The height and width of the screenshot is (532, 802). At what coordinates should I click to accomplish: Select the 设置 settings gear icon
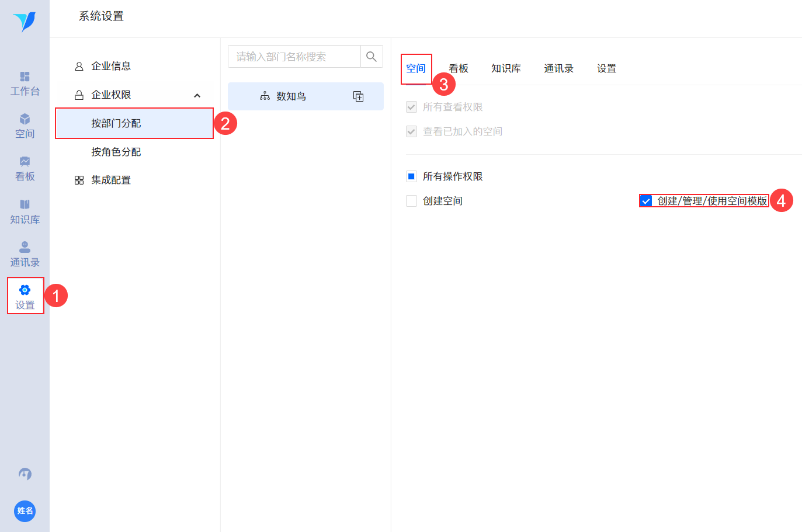[25, 295]
